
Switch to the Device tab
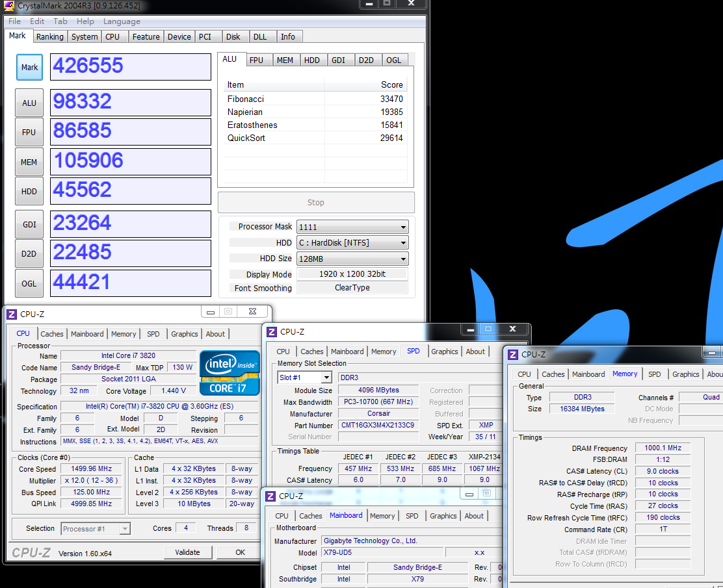point(179,37)
